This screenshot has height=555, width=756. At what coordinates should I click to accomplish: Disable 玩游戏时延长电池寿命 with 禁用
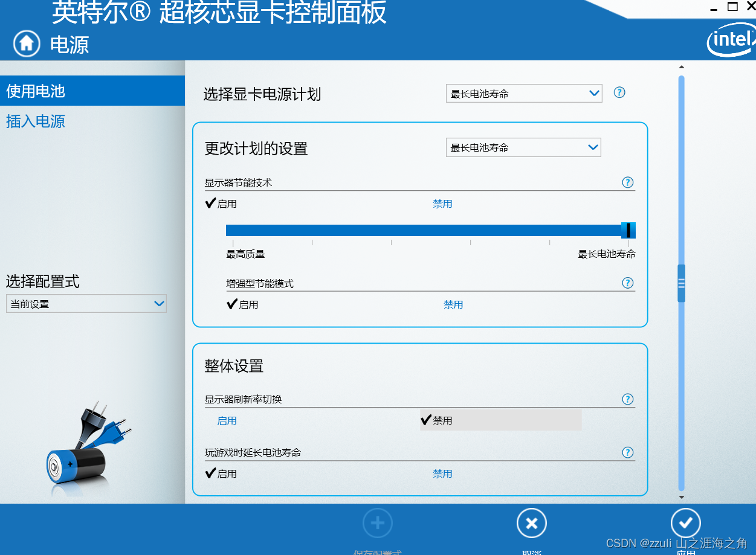[x=442, y=473]
